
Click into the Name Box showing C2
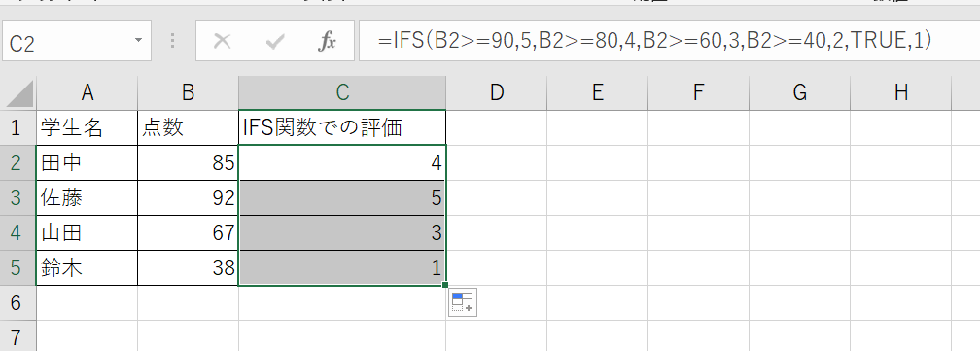tap(67, 41)
